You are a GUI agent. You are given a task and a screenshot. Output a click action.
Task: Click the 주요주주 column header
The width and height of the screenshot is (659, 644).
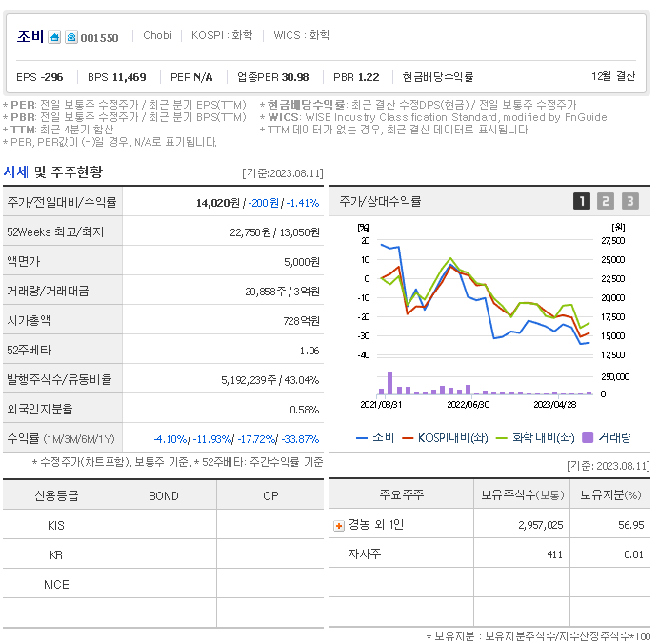click(x=401, y=494)
